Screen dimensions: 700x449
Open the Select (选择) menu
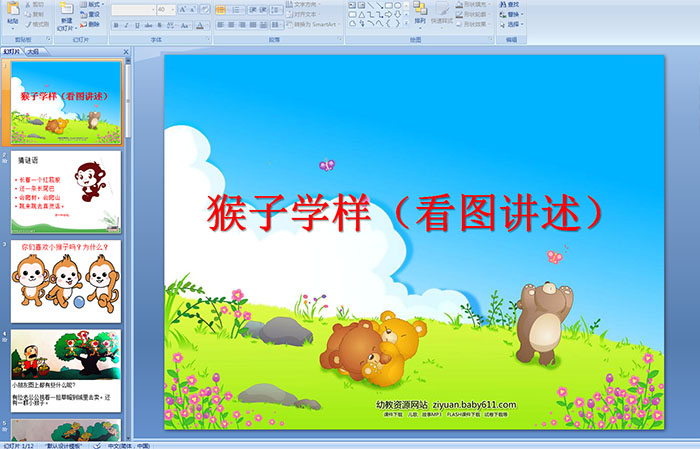[512, 24]
